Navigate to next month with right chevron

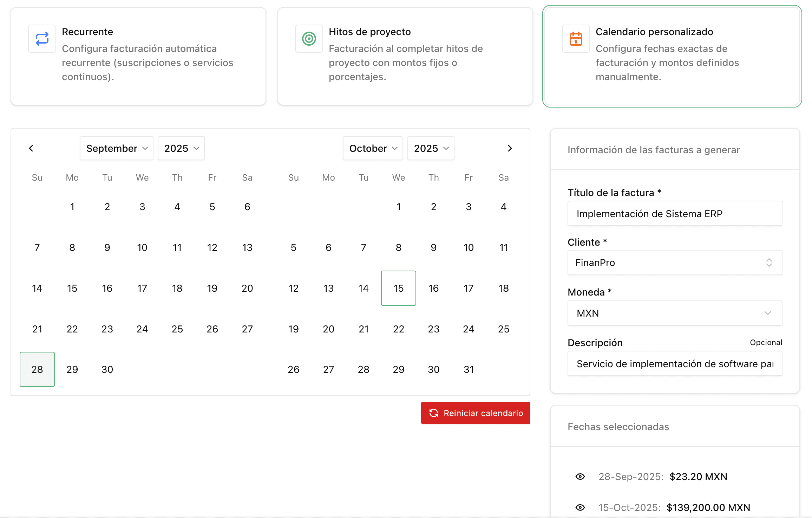click(510, 148)
